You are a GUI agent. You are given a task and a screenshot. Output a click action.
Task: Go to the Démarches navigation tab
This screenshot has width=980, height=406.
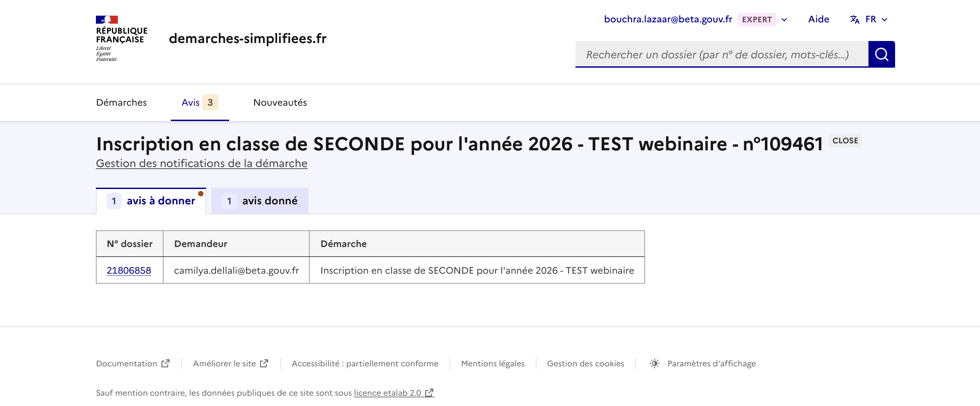tap(121, 102)
